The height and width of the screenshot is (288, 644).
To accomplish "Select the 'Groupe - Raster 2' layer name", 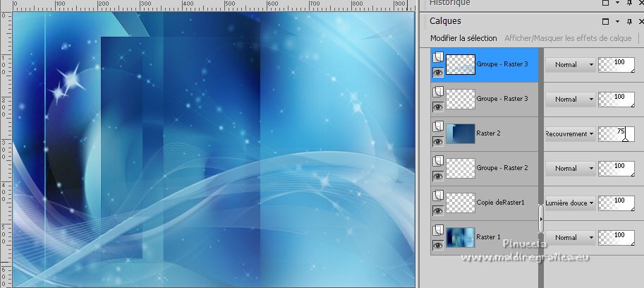I will coord(502,167).
